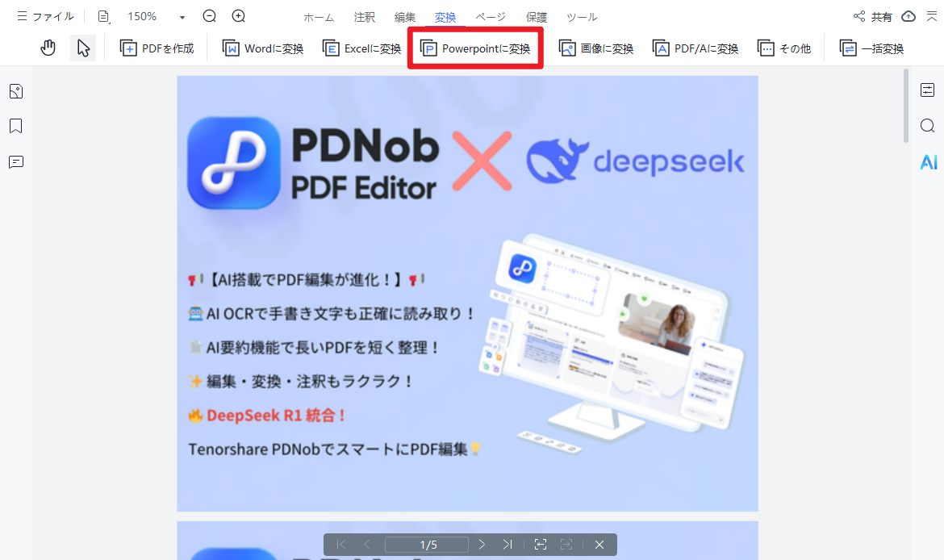Click the page display mode icon
Image resolution: width=944 pixels, height=560 pixels.
(103, 17)
